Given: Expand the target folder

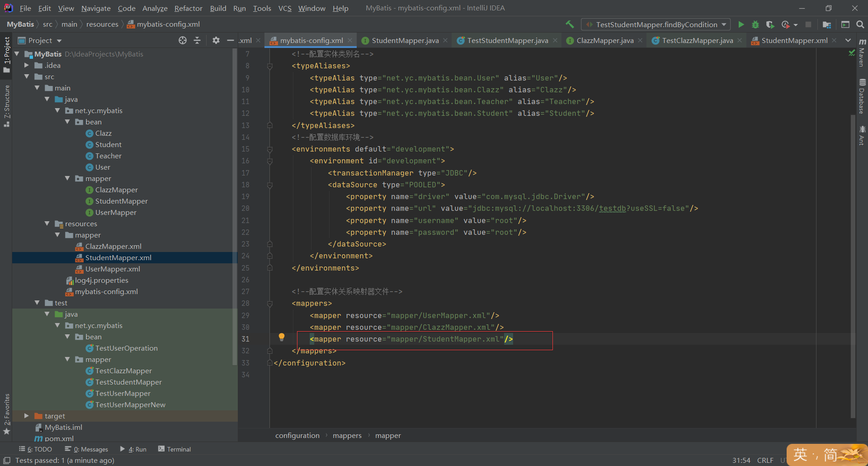Looking at the screenshot, I should pos(27,416).
